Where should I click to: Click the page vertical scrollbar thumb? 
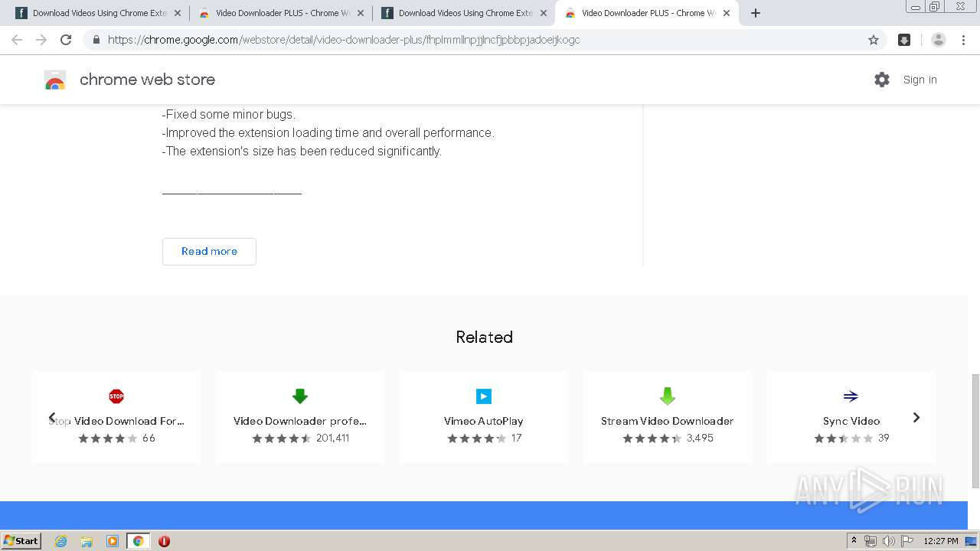pos(975,431)
